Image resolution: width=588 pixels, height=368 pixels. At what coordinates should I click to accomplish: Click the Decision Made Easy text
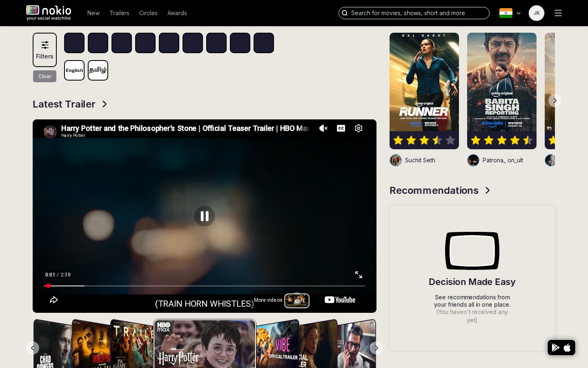[472, 282]
